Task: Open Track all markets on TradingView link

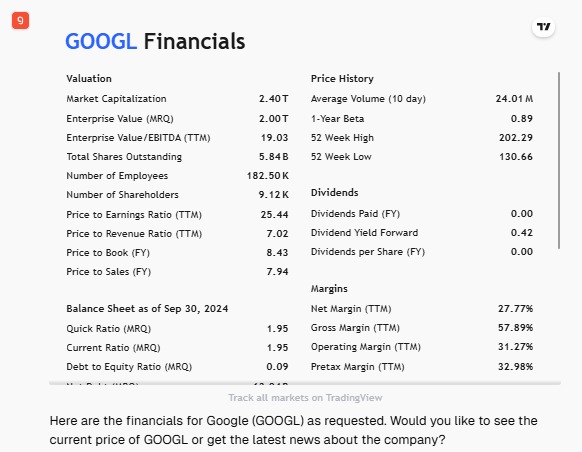Action: pos(305,398)
